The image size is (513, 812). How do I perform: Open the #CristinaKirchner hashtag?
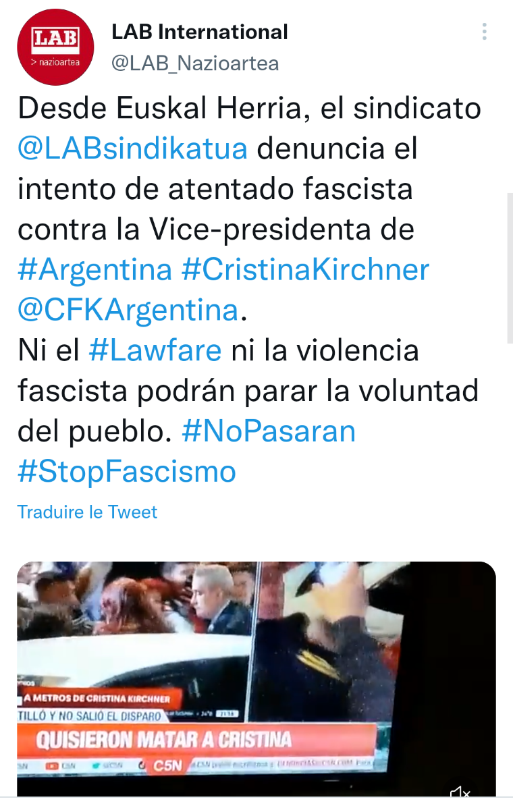tap(305, 270)
